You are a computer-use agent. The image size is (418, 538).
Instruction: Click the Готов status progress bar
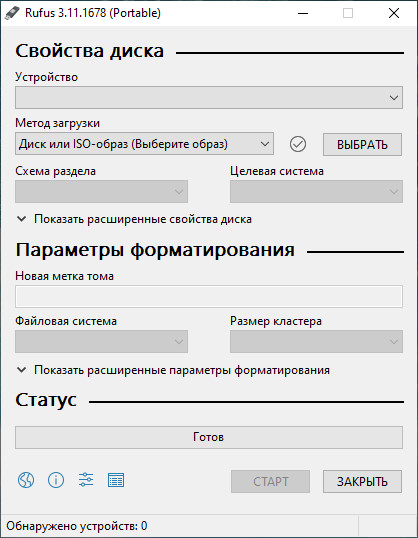click(x=209, y=437)
